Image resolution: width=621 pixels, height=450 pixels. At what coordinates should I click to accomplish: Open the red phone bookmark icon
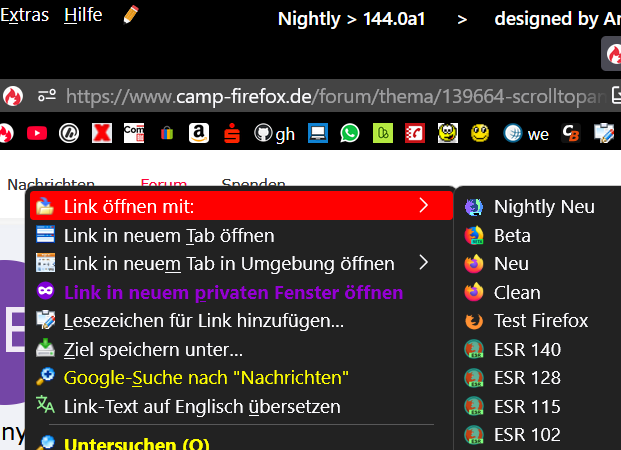(415, 133)
